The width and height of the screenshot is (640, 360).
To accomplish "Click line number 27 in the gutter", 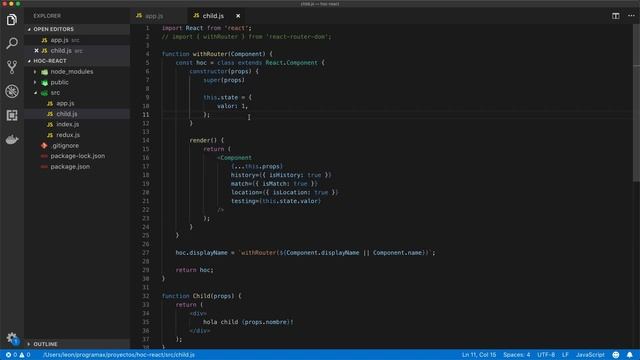I will 146,253.
